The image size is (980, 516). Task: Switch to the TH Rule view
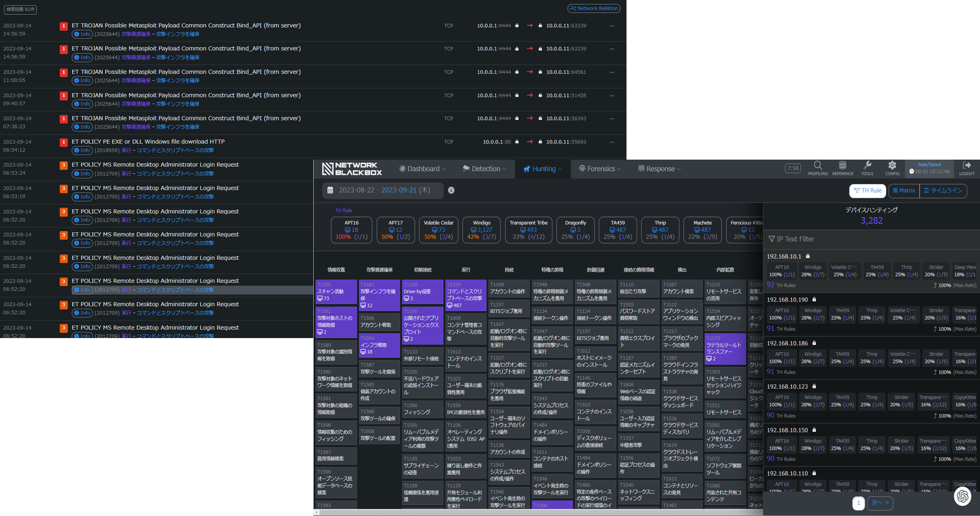tap(868, 191)
